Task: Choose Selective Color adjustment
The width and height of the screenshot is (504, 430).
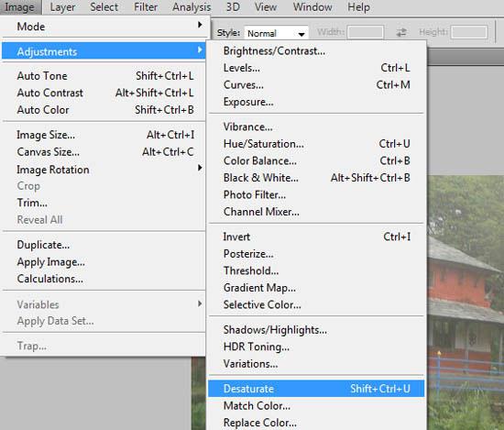Action: pyautogui.click(x=316, y=304)
